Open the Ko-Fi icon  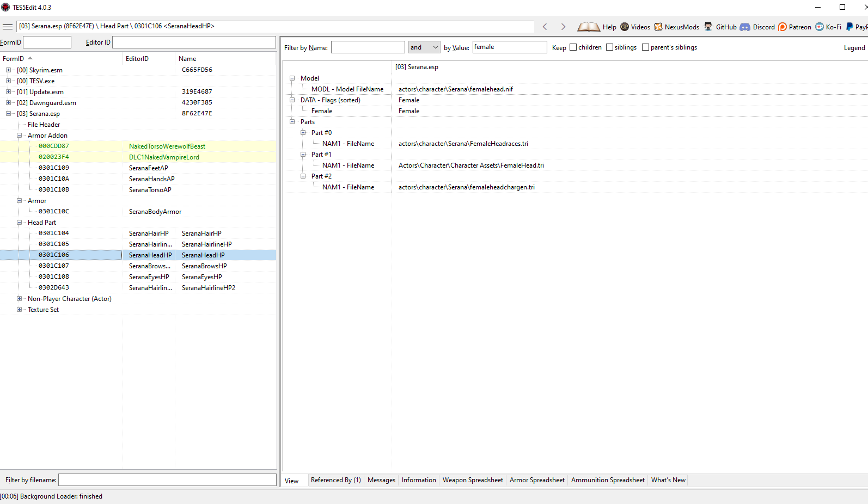pyautogui.click(x=820, y=27)
